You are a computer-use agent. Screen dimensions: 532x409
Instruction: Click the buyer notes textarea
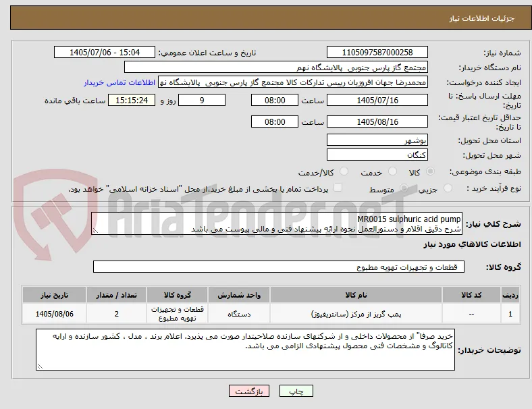[245, 350]
